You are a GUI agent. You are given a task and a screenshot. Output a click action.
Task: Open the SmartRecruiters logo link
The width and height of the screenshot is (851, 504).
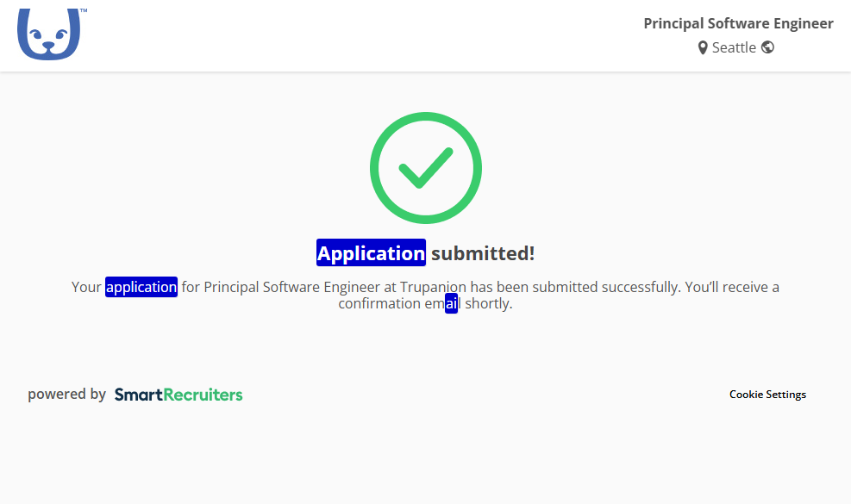coord(178,395)
